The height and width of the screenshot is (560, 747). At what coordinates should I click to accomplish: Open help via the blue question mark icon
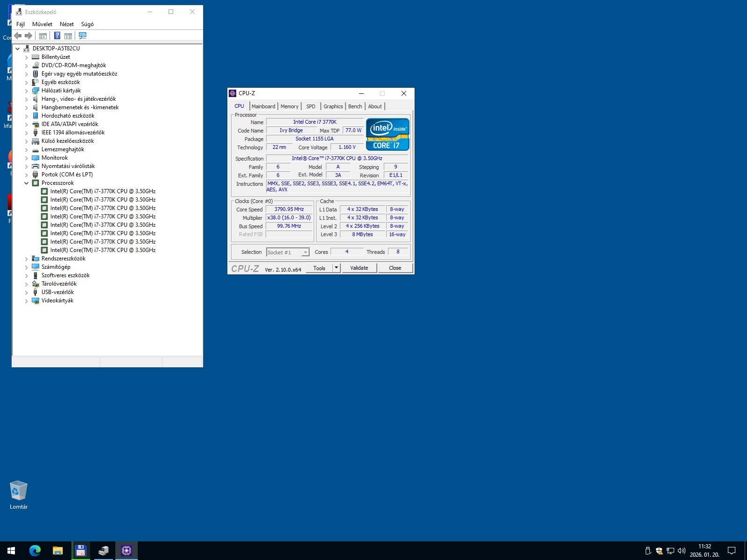pos(57,36)
